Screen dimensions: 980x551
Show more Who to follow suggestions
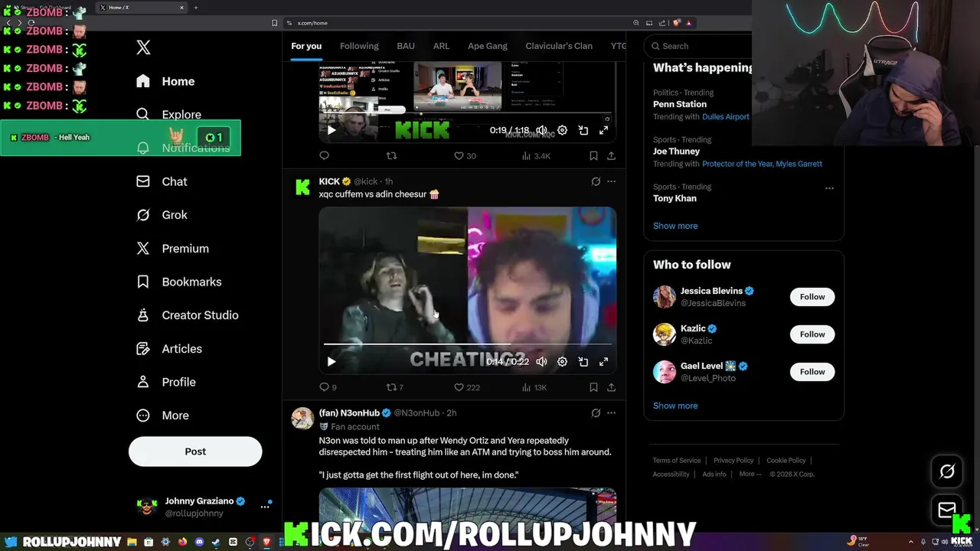(x=675, y=406)
